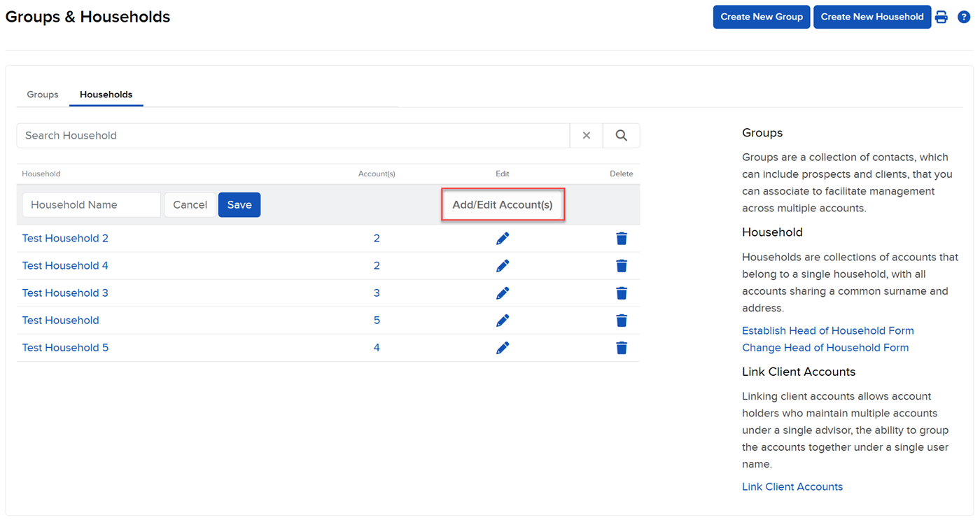This screenshot has width=980, height=520.
Task: Click the print icon
Action: point(941,17)
